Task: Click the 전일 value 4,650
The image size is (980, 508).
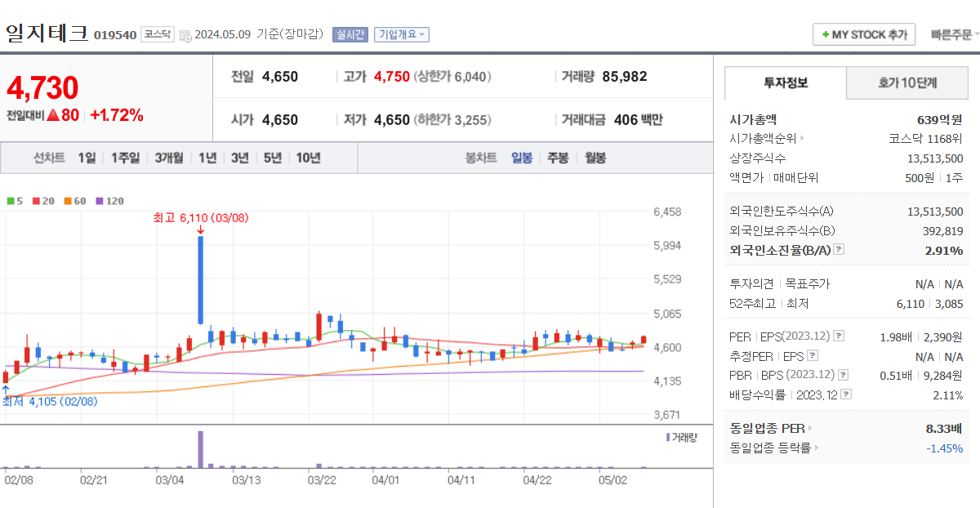Action: coord(280,77)
